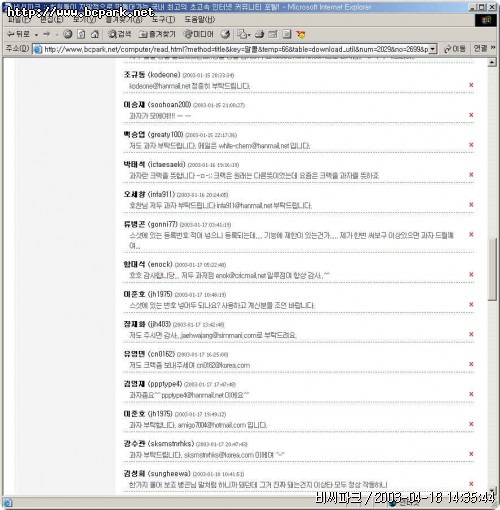The image size is (500, 510).
Task: Click the Edit page toolbar icon
Action: [273, 34]
